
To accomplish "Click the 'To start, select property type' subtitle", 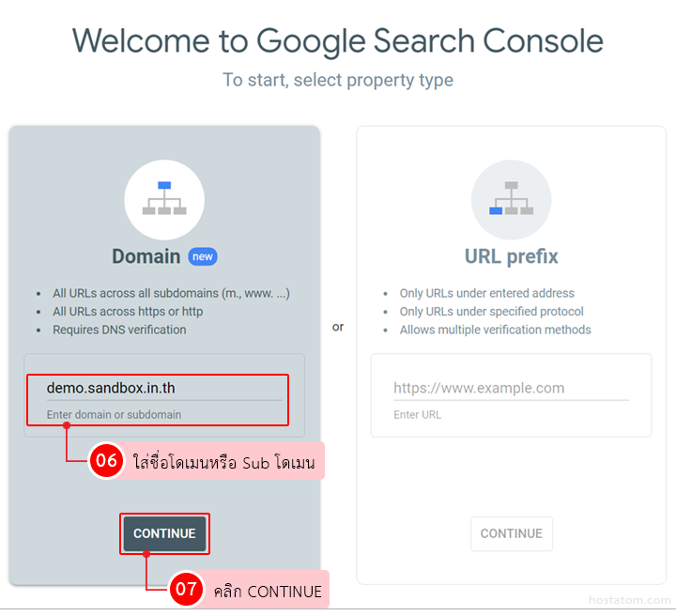I will click(x=338, y=80).
